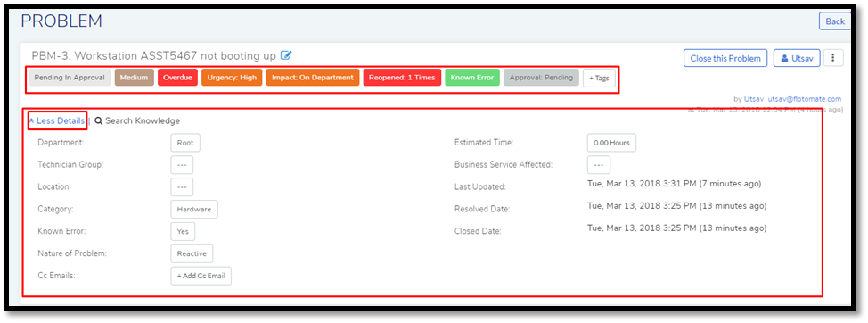The height and width of the screenshot is (323, 868).
Task: Change the Urgency: High tag
Action: (x=232, y=78)
